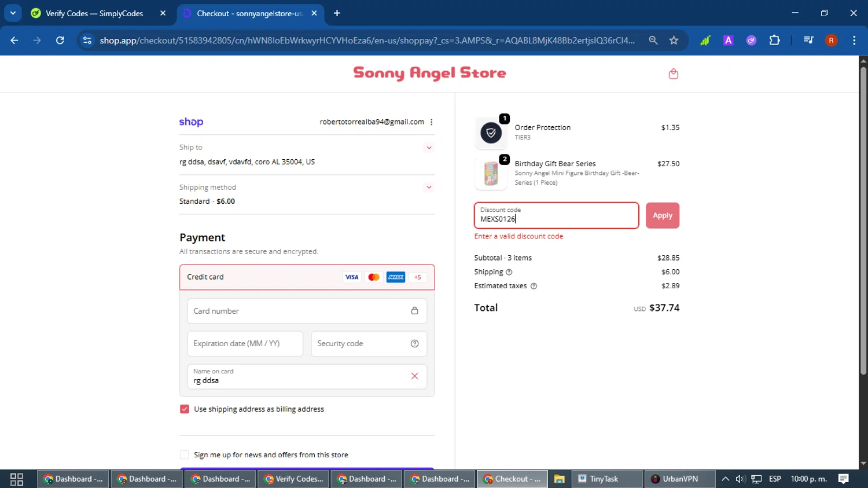Select the Checkout - sonnyangelstore tab
The height and width of the screenshot is (488, 868).
click(x=250, y=13)
